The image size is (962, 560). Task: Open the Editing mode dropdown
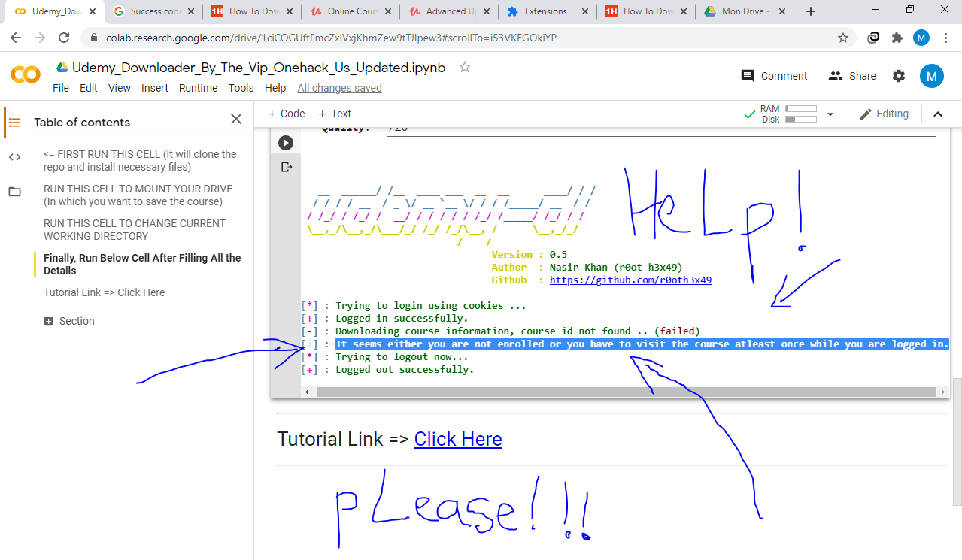[x=884, y=114]
